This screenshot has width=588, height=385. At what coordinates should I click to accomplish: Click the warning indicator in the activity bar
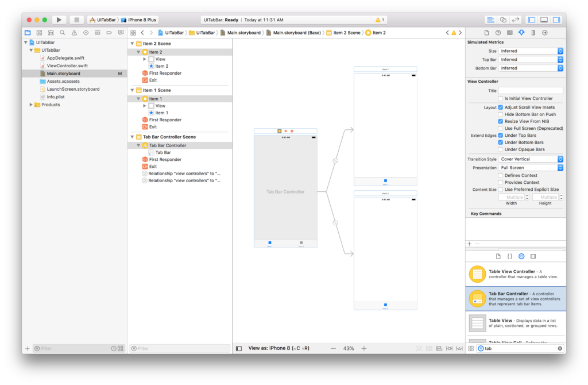(380, 20)
